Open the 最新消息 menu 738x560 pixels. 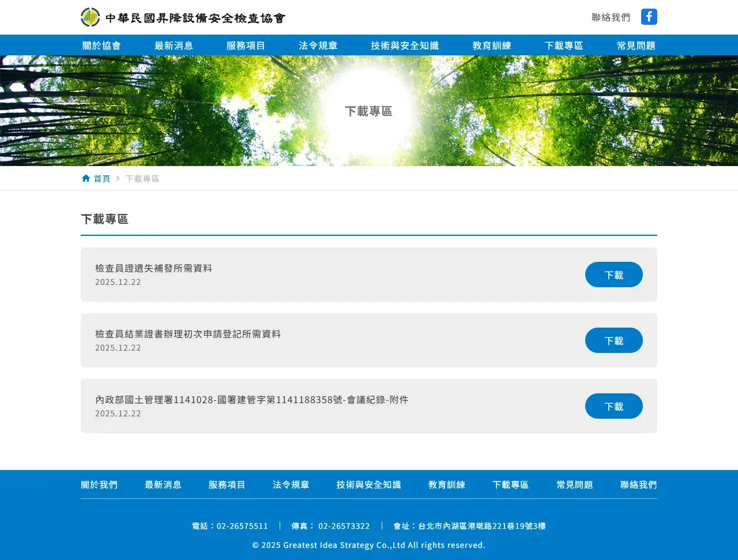[x=174, y=45]
